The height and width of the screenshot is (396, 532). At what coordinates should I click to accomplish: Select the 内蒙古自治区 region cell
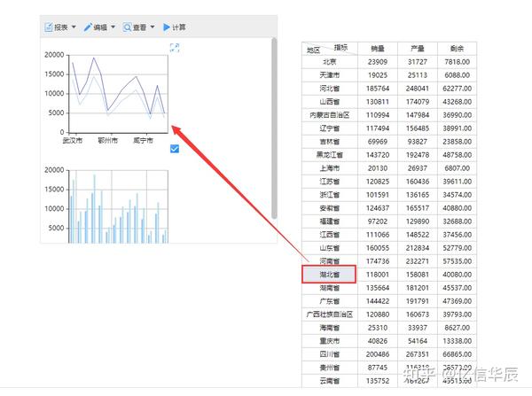tap(330, 115)
